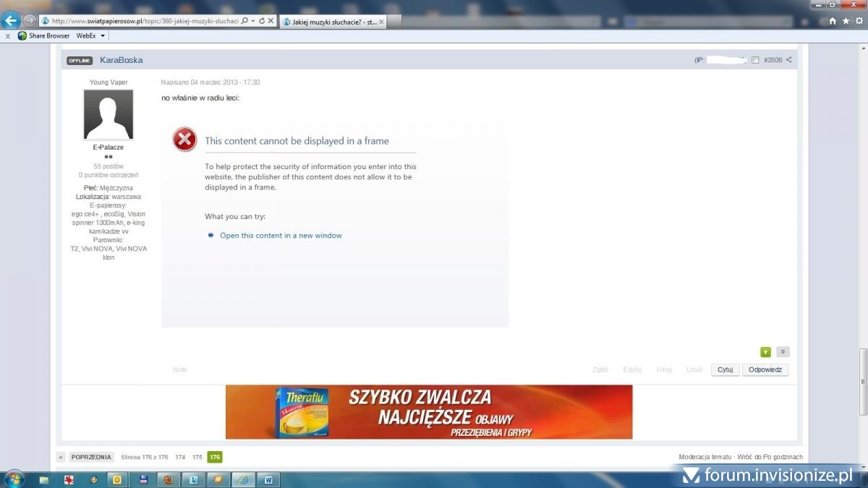Click 'Open this content in a new window'
868x488 pixels.
pyautogui.click(x=281, y=236)
